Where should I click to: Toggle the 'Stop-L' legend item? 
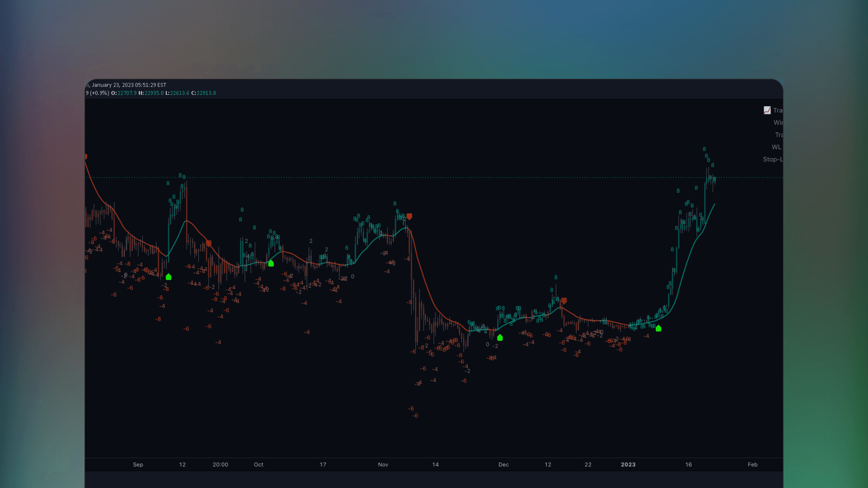coord(773,159)
